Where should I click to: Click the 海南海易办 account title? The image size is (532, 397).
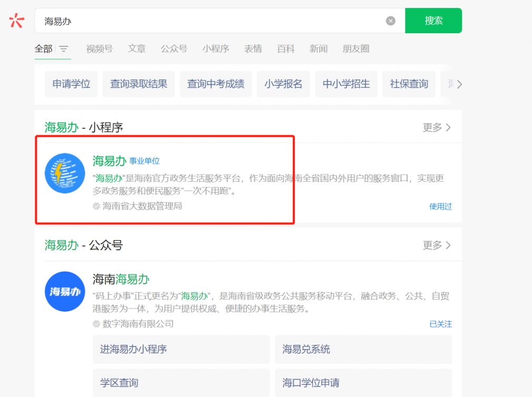tap(121, 279)
